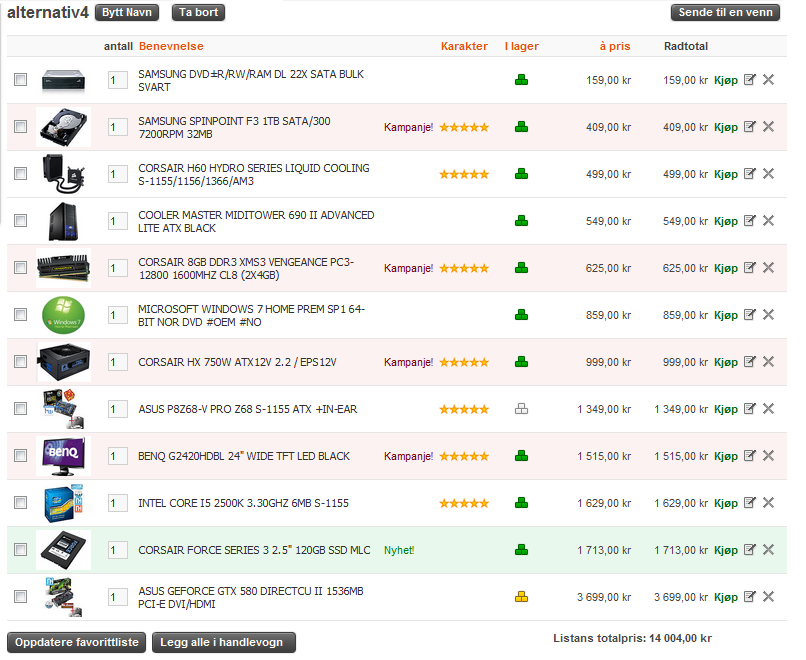The image size is (806, 660).
Task: Remove Samsung DVD row with X icon
Action: pos(768,80)
